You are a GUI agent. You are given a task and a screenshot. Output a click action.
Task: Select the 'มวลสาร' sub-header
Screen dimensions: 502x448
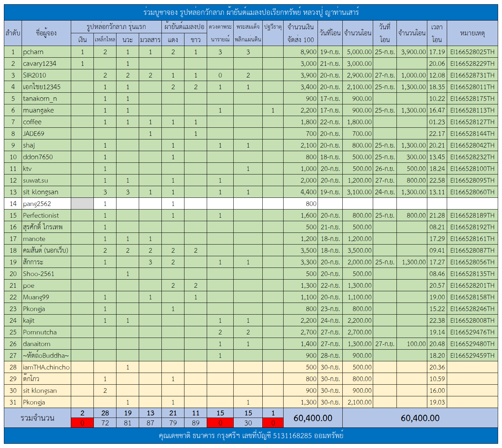tap(150, 40)
